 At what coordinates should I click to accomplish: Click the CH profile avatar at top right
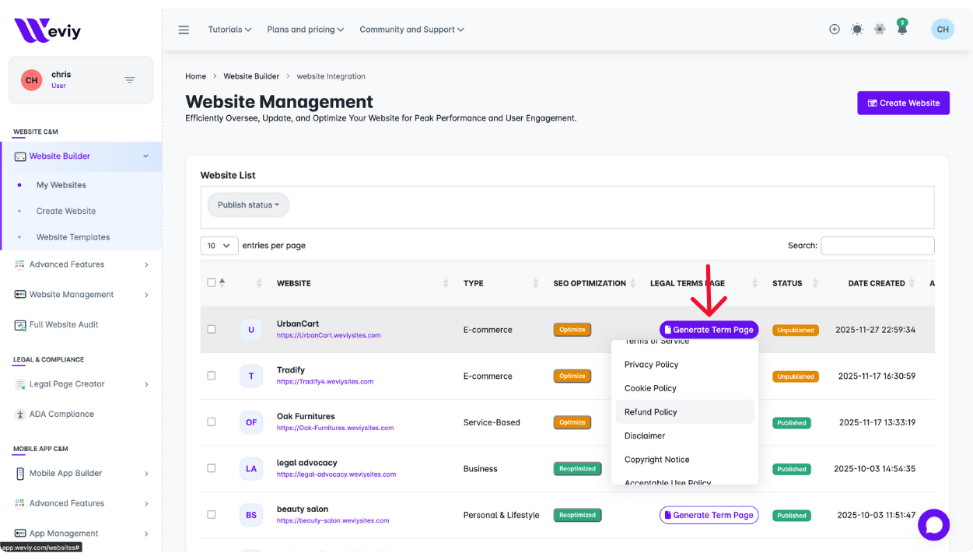point(942,30)
